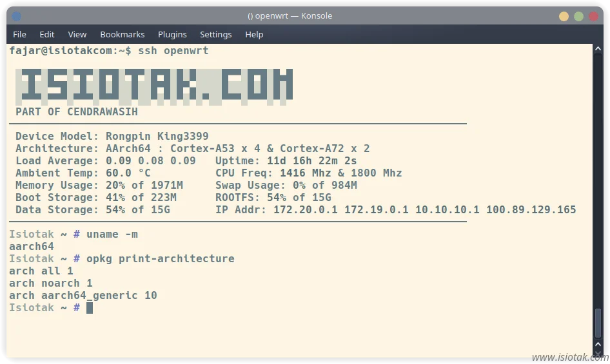Viewport: 610px width, 364px height.
Task: Click the uptime value '11d 16h 22m 2s'
Action: (x=311, y=160)
